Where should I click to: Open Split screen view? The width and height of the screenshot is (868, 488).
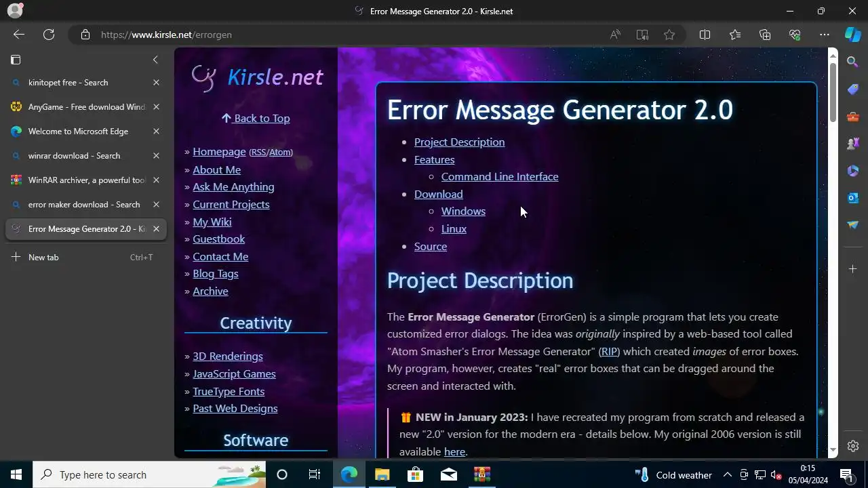[705, 35]
